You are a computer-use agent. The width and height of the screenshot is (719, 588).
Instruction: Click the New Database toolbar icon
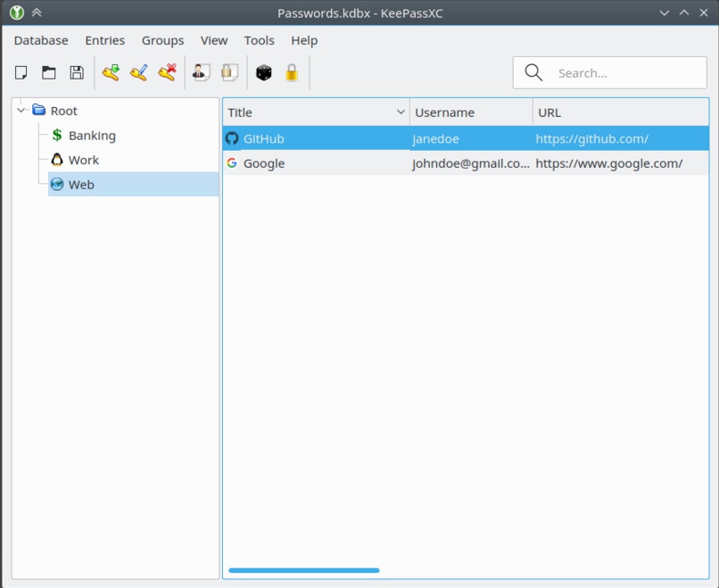[x=21, y=73]
